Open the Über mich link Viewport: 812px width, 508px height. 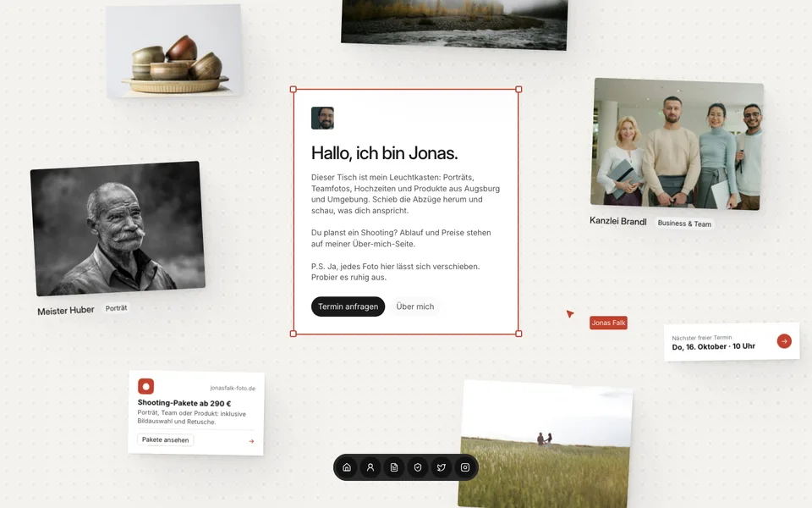(x=414, y=306)
